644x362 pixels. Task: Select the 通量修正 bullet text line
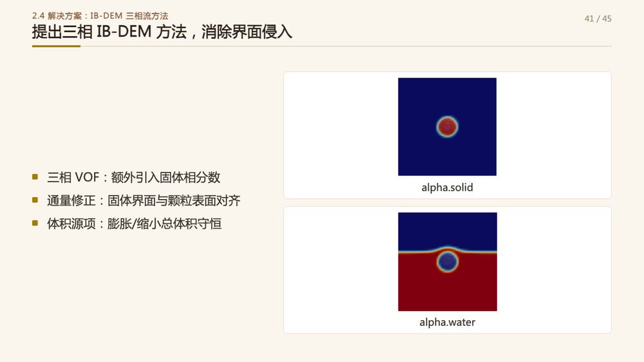pyautogui.click(x=144, y=200)
